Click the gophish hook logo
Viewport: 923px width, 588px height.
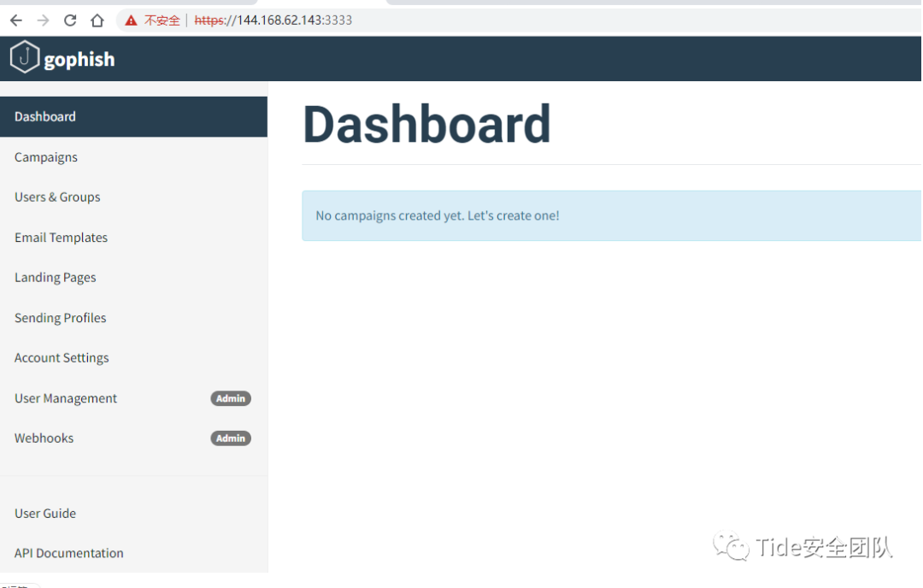click(24, 57)
